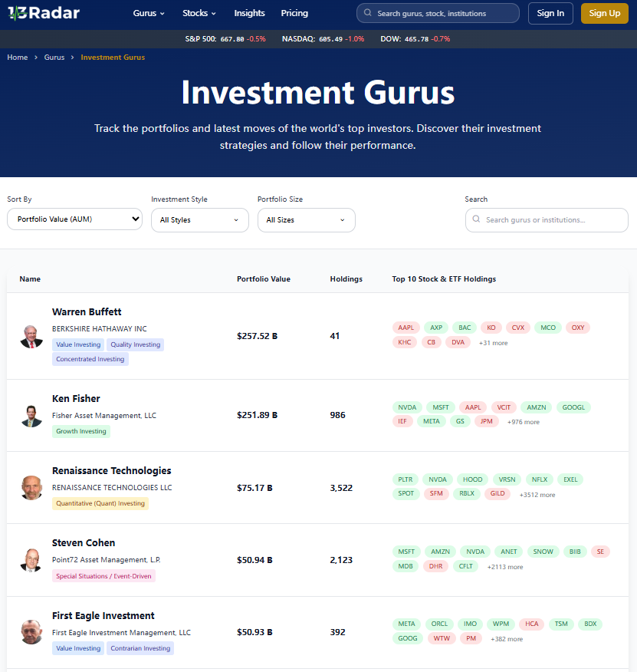Click the ORCL ticker chip
The height and width of the screenshot is (672, 637).
tap(439, 624)
